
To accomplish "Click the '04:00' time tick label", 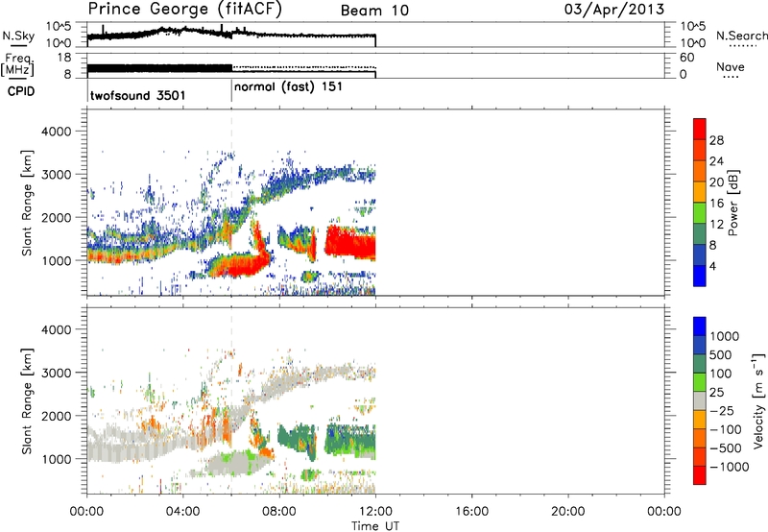I will tap(182, 512).
